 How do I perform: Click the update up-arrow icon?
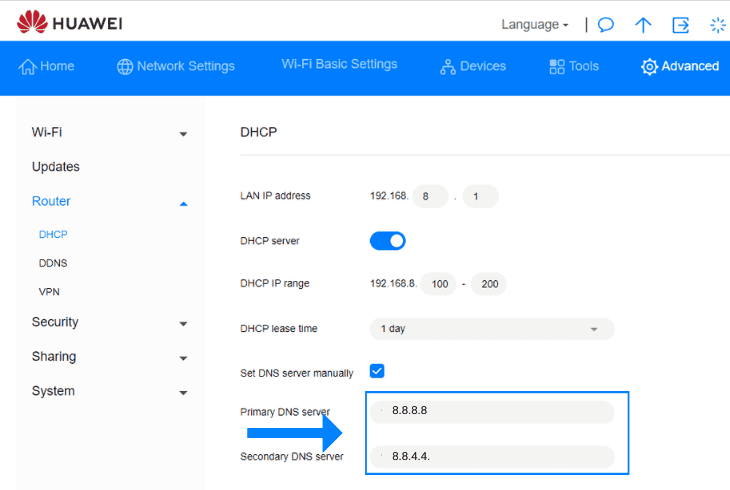[x=643, y=25]
